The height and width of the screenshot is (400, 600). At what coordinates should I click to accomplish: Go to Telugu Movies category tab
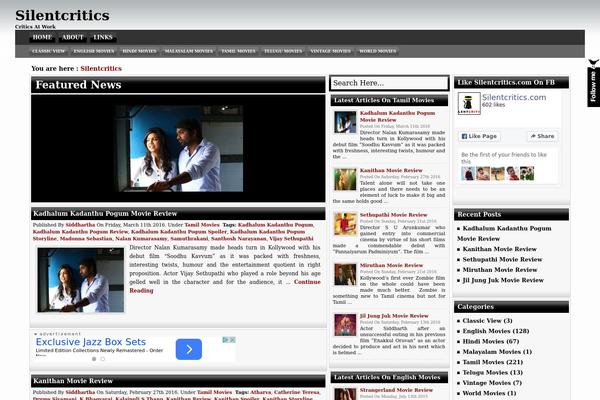[x=283, y=51]
